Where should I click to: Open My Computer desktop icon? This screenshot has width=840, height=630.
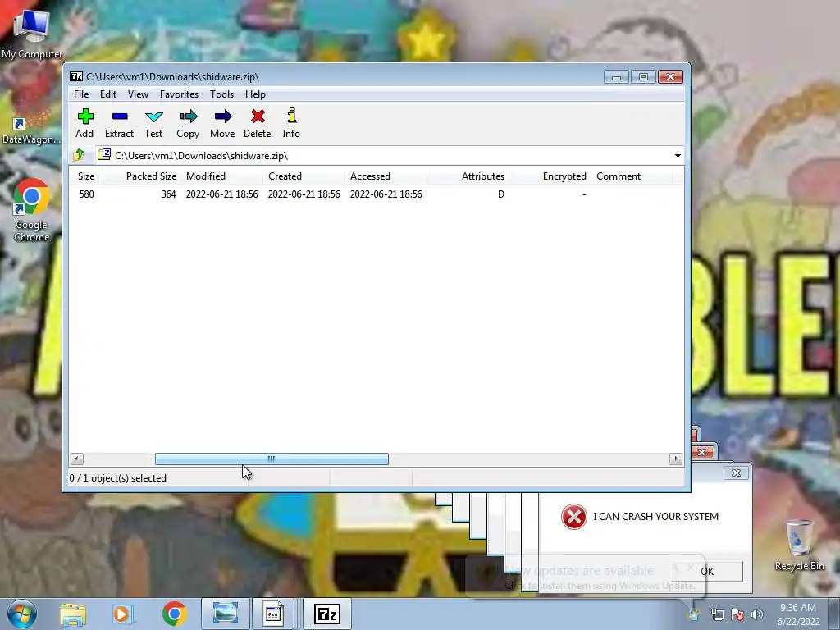click(32, 33)
